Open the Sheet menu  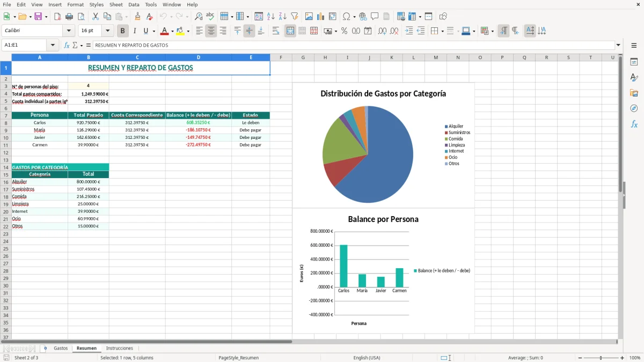[116, 4]
